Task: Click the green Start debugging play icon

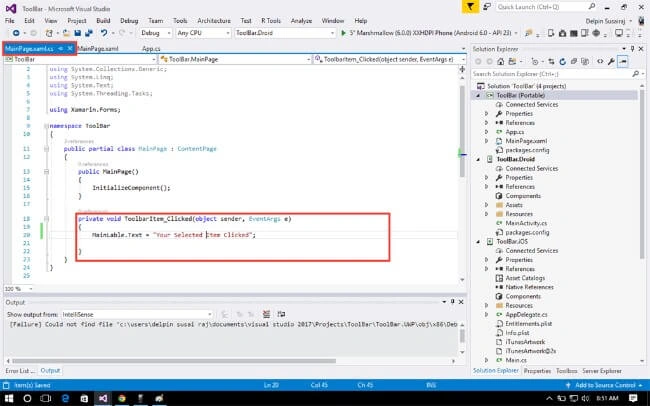Action: pyautogui.click(x=343, y=33)
